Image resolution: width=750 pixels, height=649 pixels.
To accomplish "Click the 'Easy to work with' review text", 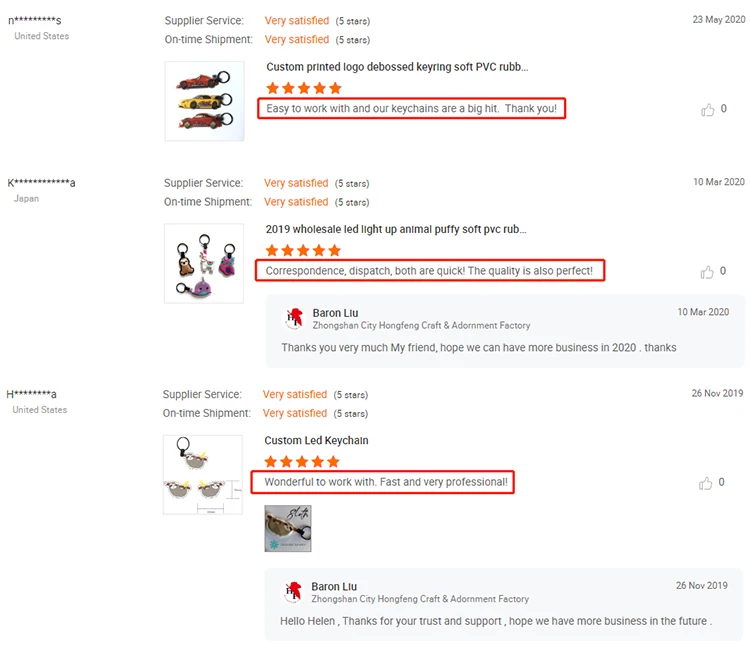I will point(411,108).
